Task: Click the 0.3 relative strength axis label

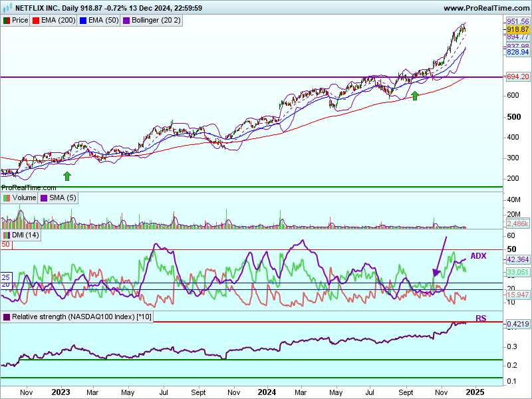Action: pyautogui.click(x=512, y=346)
